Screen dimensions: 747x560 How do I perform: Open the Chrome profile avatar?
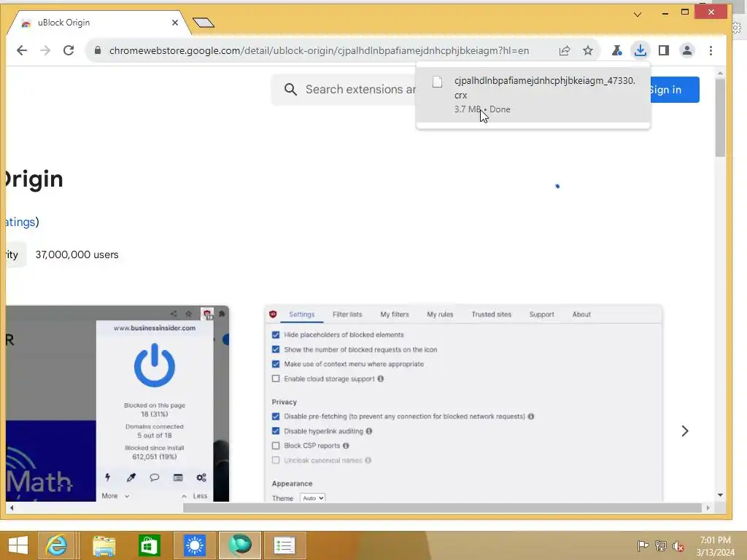click(687, 50)
